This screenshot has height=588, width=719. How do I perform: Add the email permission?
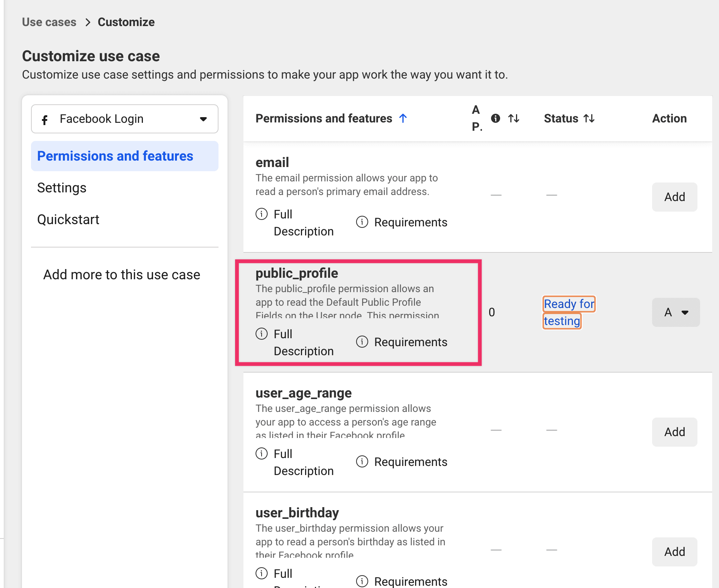[x=674, y=197]
